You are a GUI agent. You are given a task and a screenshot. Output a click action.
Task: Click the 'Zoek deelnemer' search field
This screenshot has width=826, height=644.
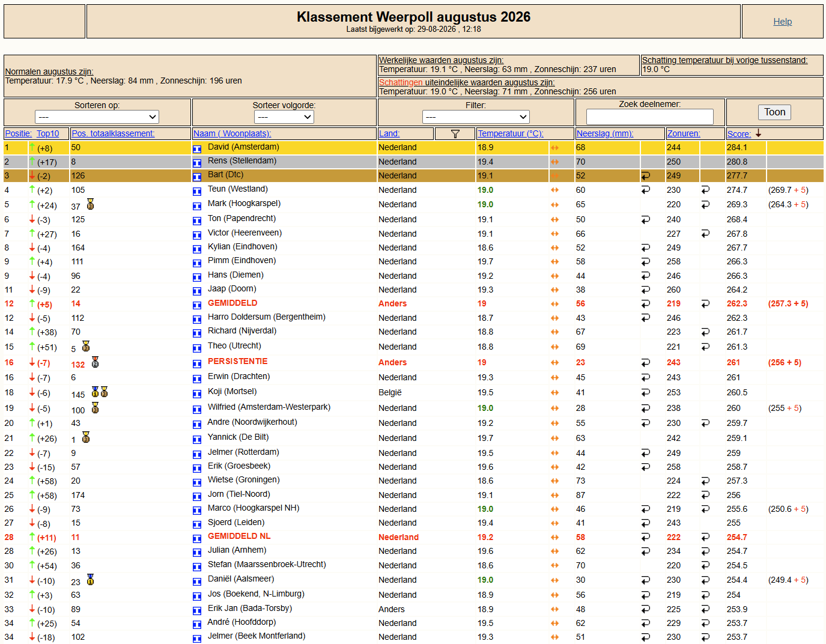pyautogui.click(x=650, y=117)
